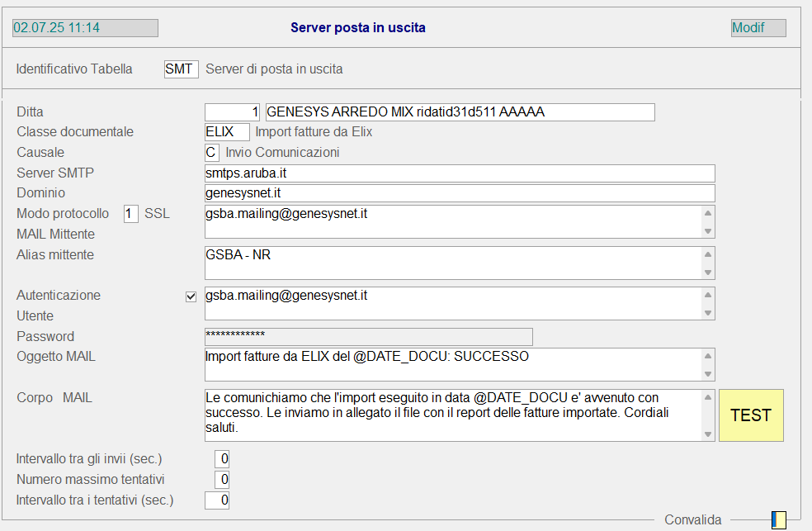
Task: Click scroll down arrow in MAIL Mittente field
Action: [x=707, y=231]
